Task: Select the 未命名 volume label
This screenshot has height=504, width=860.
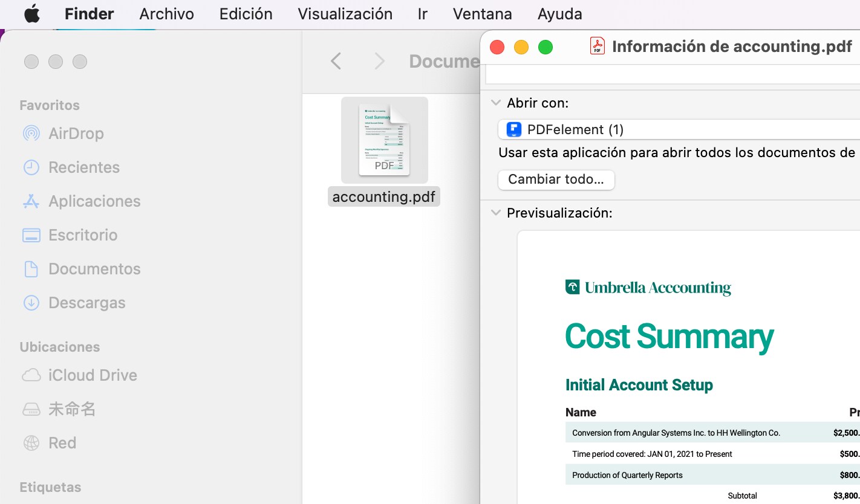Action: coord(72,409)
